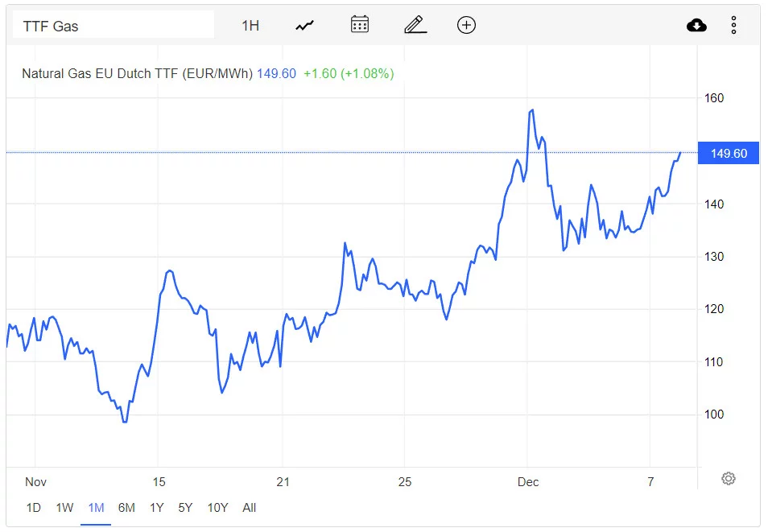Select the 1M time range
The image size is (768, 532).
click(96, 508)
